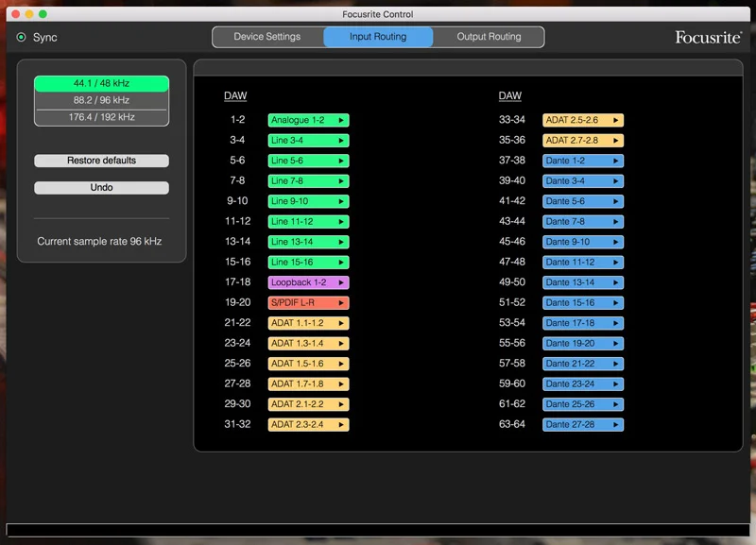Image resolution: width=756 pixels, height=545 pixels.
Task: Click the DAW channel label 33-34
Action: [x=512, y=120]
